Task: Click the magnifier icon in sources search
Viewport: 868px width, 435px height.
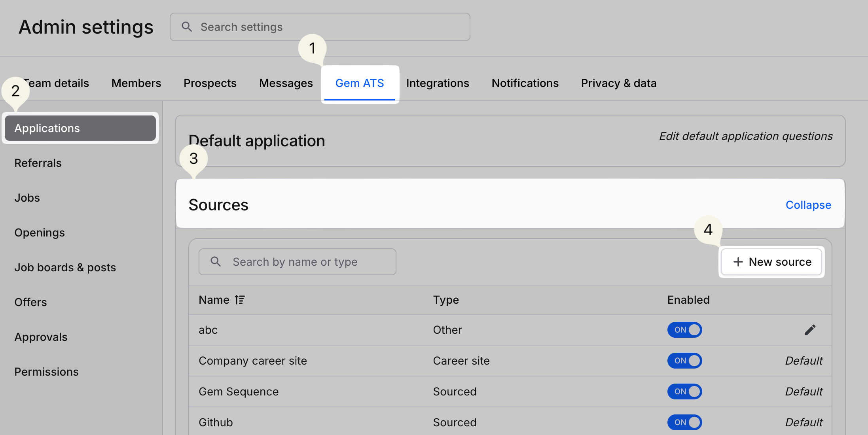Action: [216, 261]
